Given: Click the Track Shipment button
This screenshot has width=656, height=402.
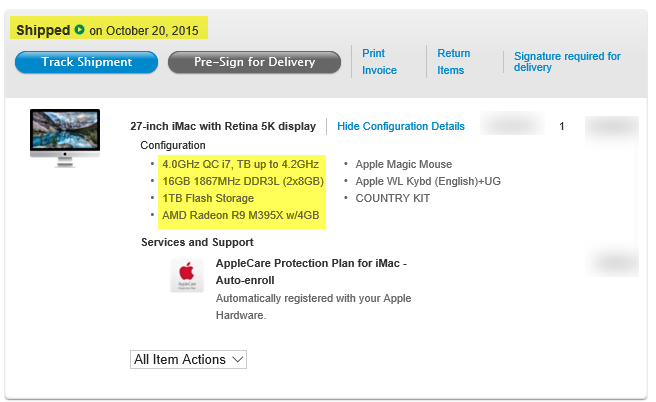Looking at the screenshot, I should (x=86, y=62).
